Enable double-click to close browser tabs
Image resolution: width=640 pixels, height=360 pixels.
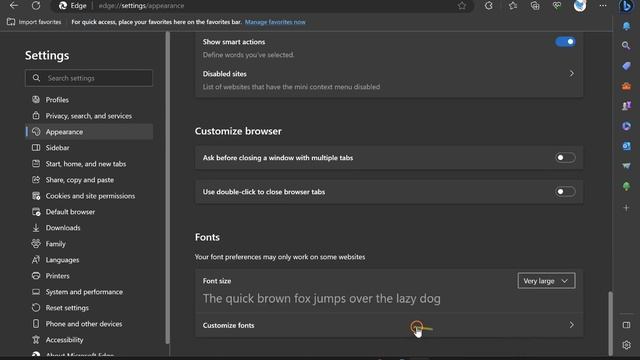coord(565,191)
